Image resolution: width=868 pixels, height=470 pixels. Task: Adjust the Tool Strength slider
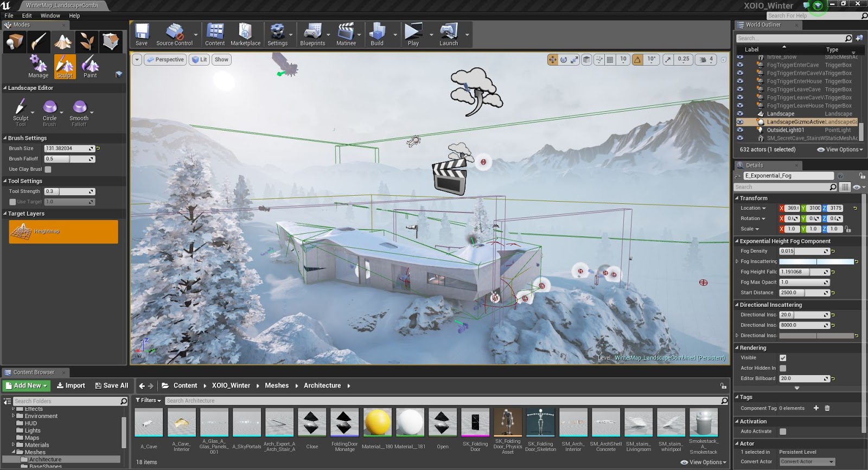click(x=69, y=191)
